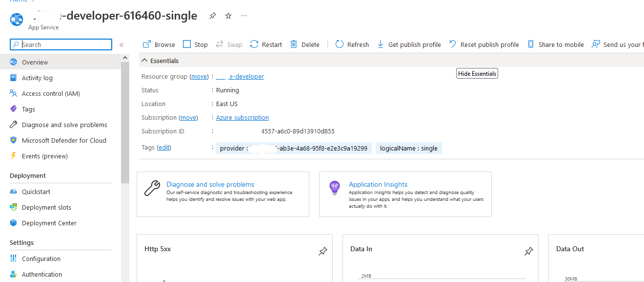
Task: Click the Subscription move link
Action: point(188,118)
